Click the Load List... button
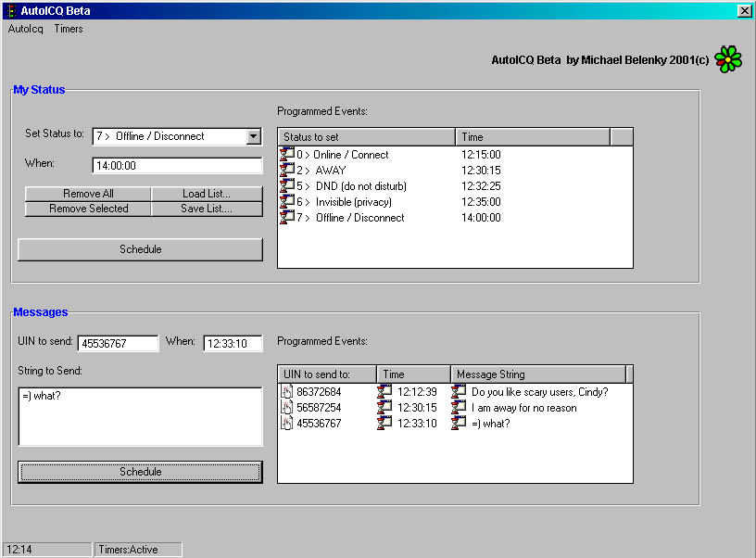Image resolution: width=756 pixels, height=558 pixels. pos(207,194)
